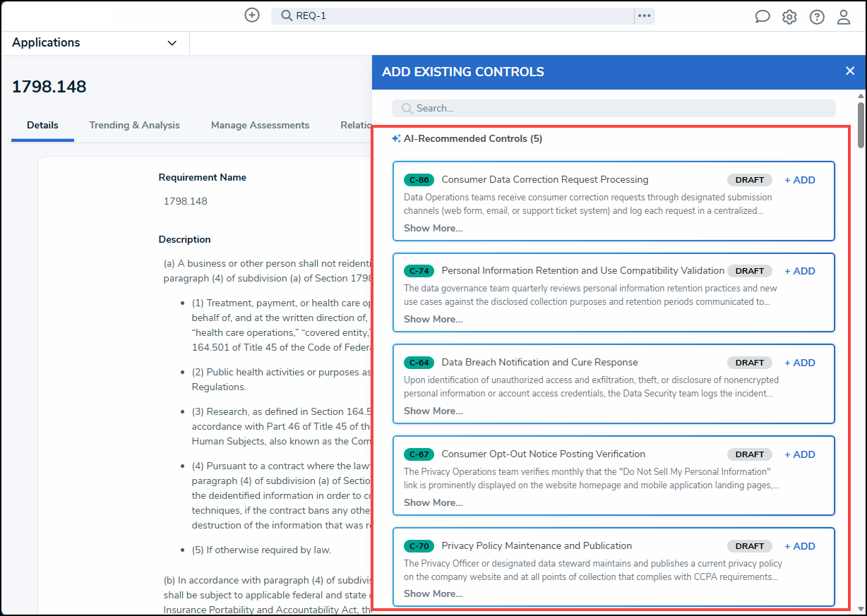Add control C-67 Consumer Opt-Out Notice
The image size is (867, 616).
(800, 454)
